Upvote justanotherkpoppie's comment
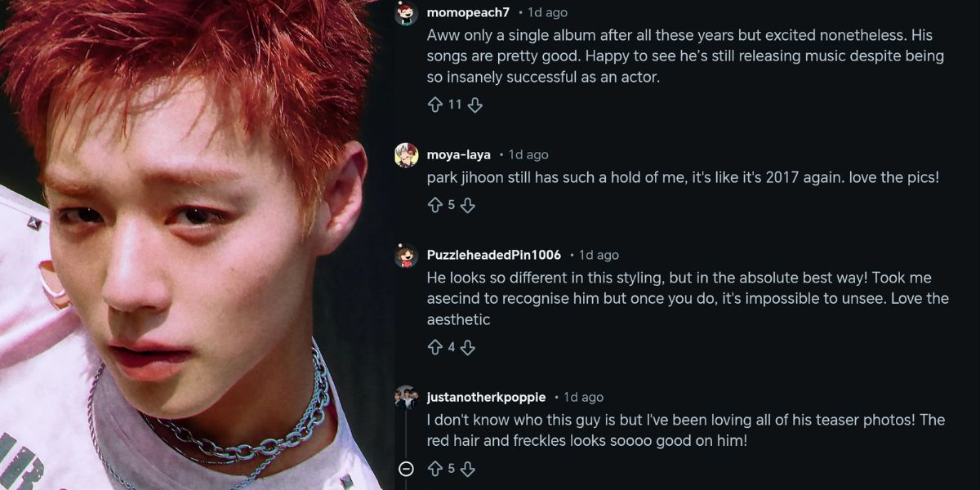Screen dimensions: 980x490 [x=434, y=469]
